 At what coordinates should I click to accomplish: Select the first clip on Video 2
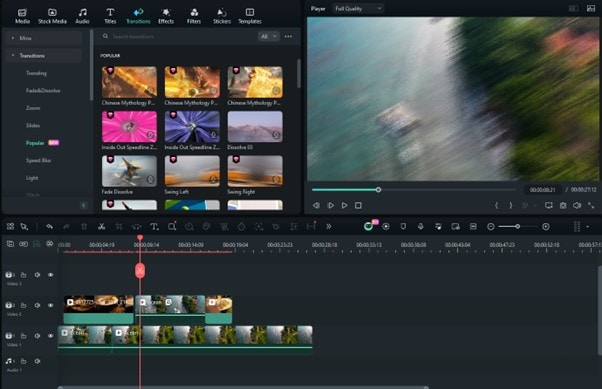98,309
